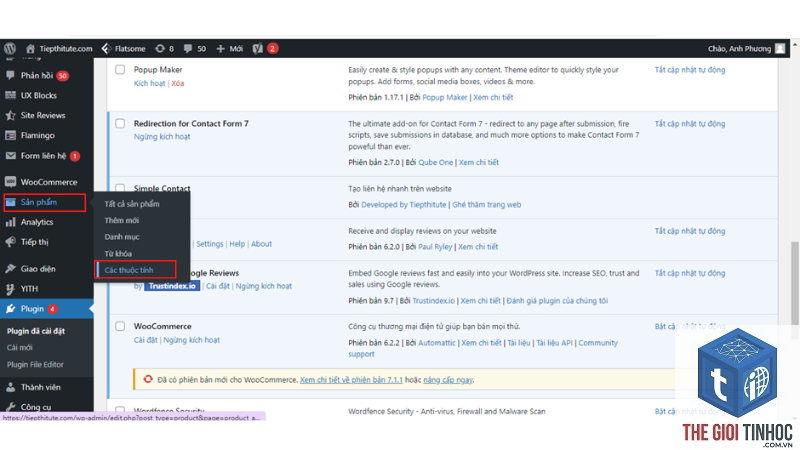Click the Tiepthitute.com site name in the admin bar
800x450 pixels.
[x=66, y=48]
